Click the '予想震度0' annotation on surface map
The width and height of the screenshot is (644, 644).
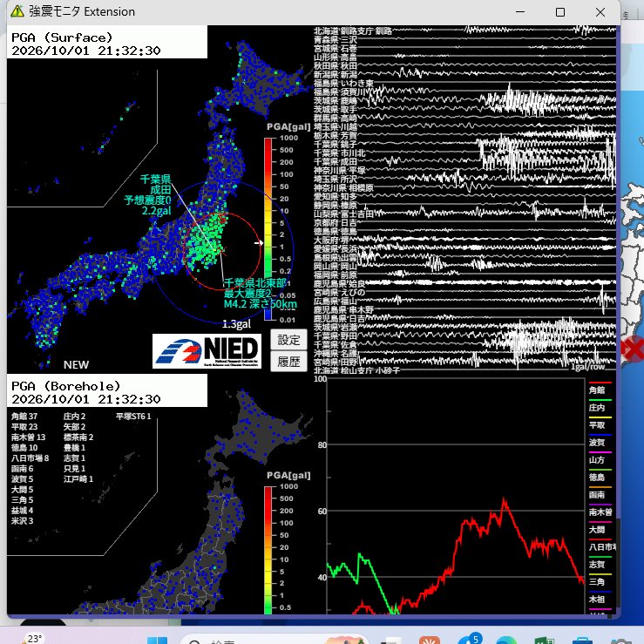click(x=147, y=200)
